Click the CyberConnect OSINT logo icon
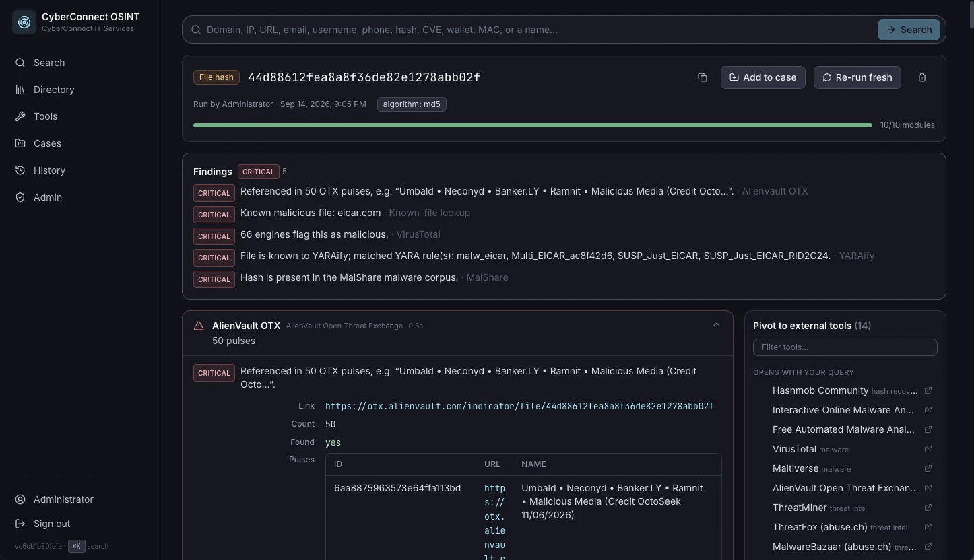This screenshot has height=560, width=974. point(24,22)
